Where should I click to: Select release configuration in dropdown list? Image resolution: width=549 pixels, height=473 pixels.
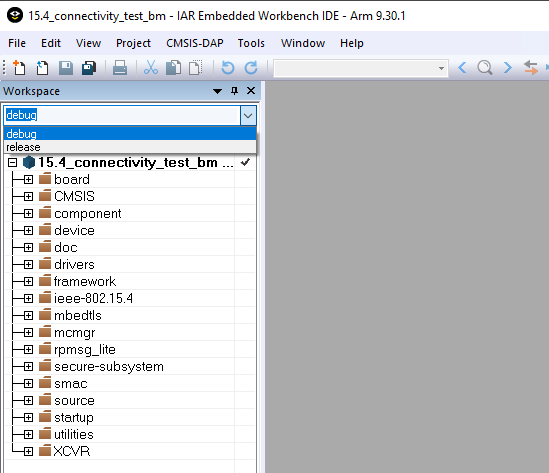(130, 147)
